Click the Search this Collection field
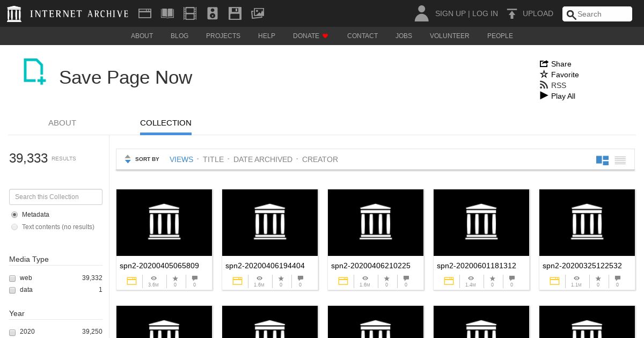 [56, 197]
